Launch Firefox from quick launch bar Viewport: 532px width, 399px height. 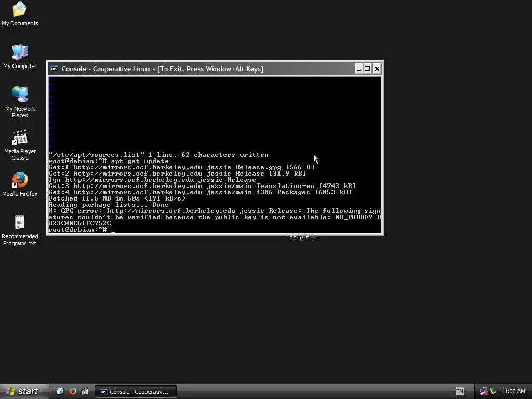(x=73, y=391)
